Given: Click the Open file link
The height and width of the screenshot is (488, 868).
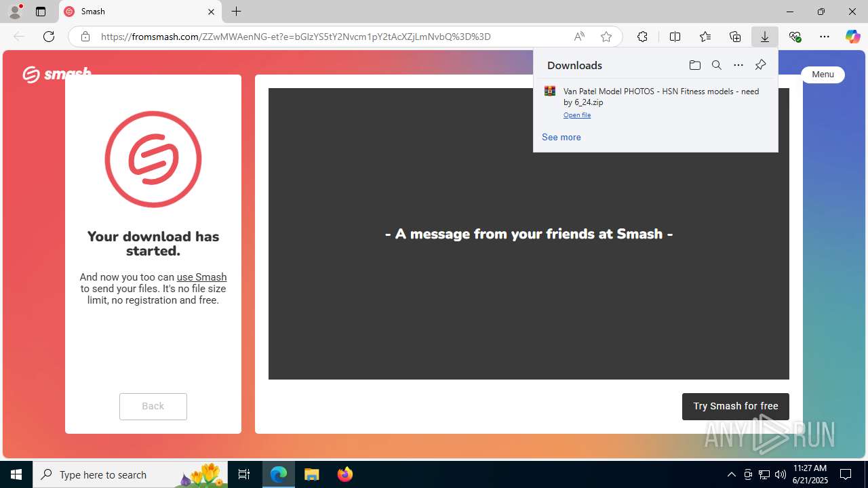Looking at the screenshot, I should click(577, 115).
